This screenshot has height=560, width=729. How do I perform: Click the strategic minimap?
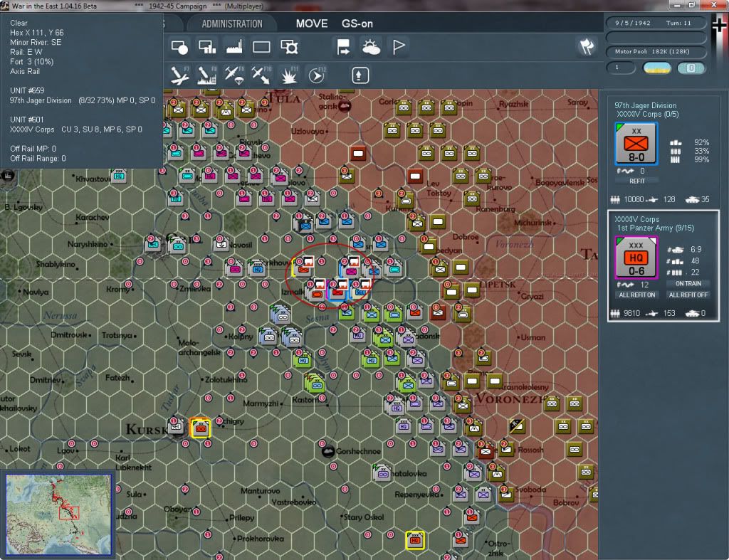(58, 514)
